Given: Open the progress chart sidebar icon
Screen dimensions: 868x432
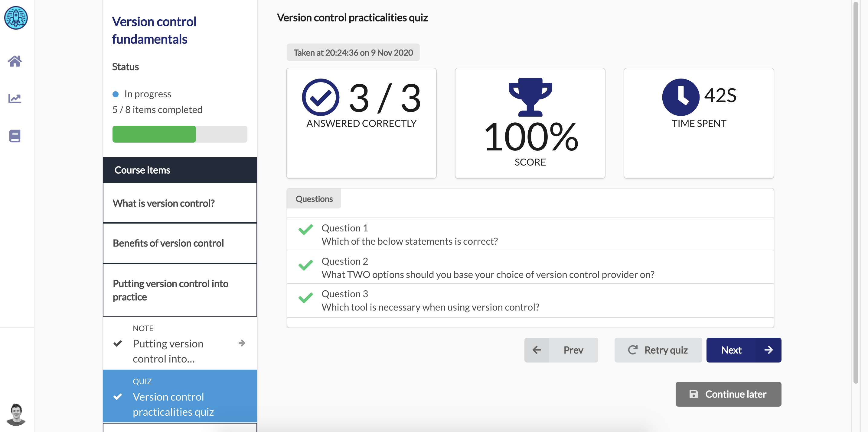Looking at the screenshot, I should point(15,98).
